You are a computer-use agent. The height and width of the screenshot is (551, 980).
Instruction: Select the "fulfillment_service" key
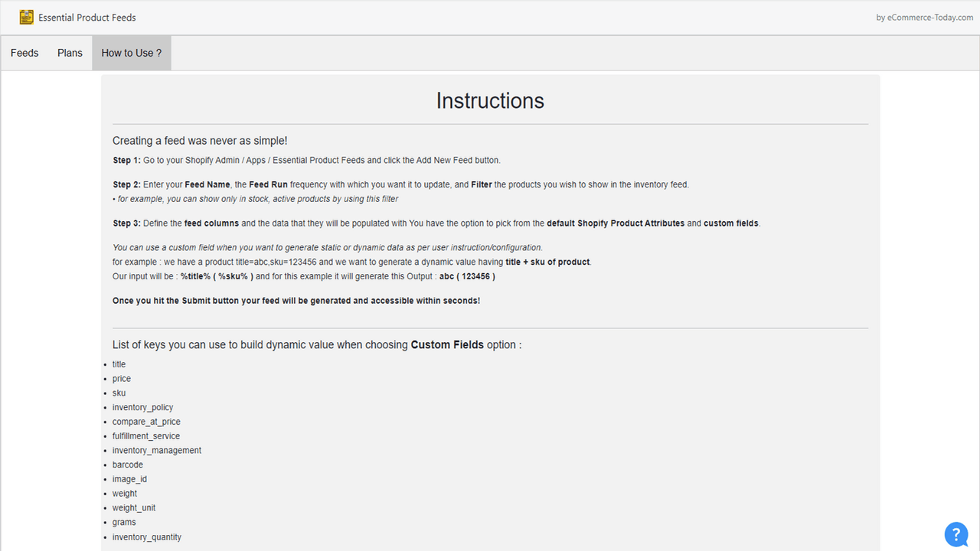click(x=146, y=435)
